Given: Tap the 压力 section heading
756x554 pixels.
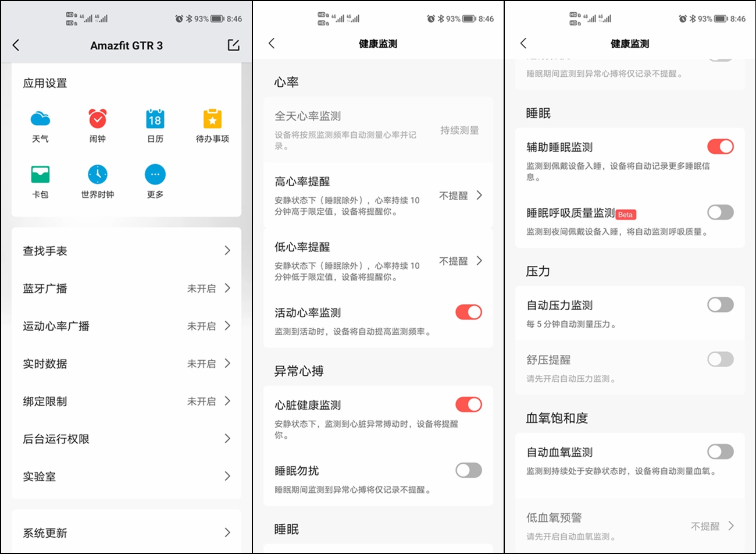Looking at the screenshot, I should coord(538,271).
